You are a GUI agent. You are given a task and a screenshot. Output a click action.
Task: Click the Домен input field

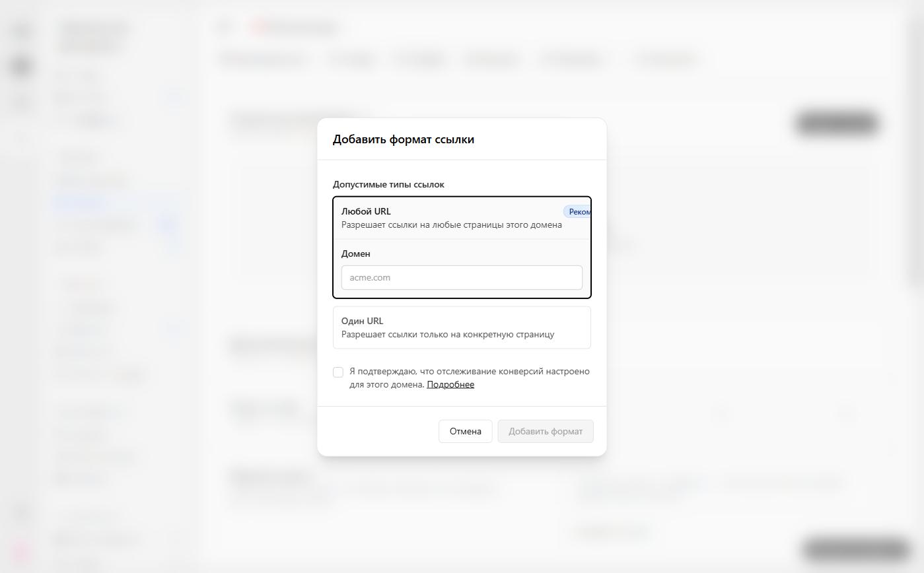click(x=462, y=277)
